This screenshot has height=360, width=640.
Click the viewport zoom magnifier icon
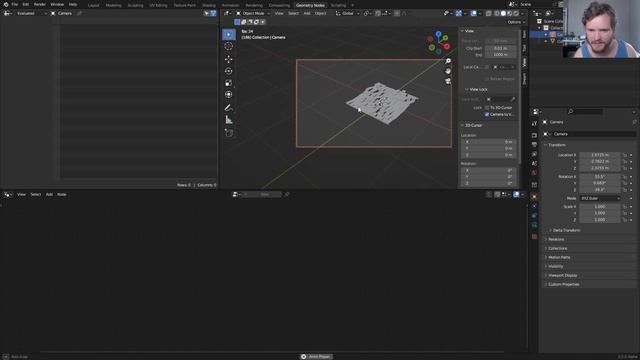(x=448, y=61)
